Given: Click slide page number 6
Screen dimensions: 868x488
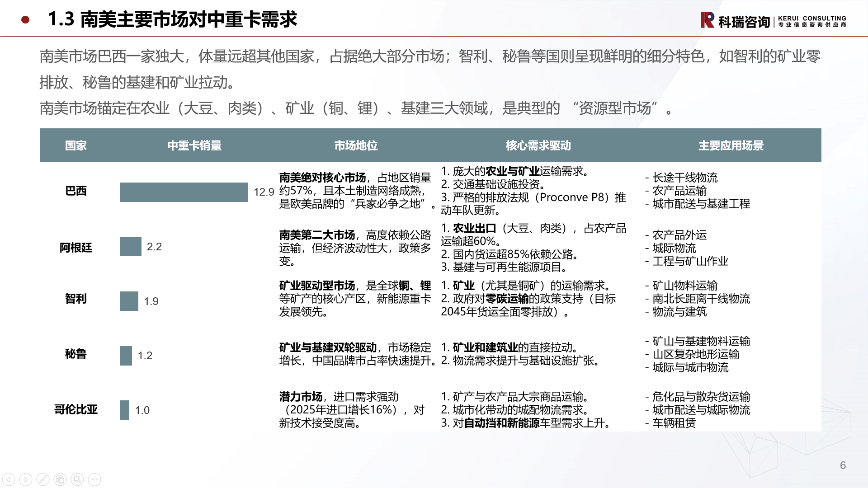Looking at the screenshot, I should [843, 465].
